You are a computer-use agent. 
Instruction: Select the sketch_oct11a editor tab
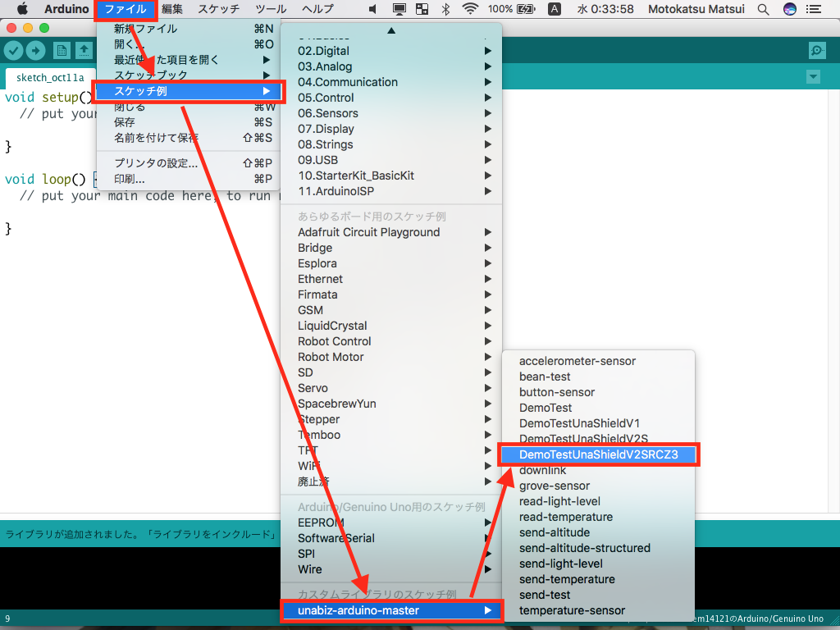(50, 78)
